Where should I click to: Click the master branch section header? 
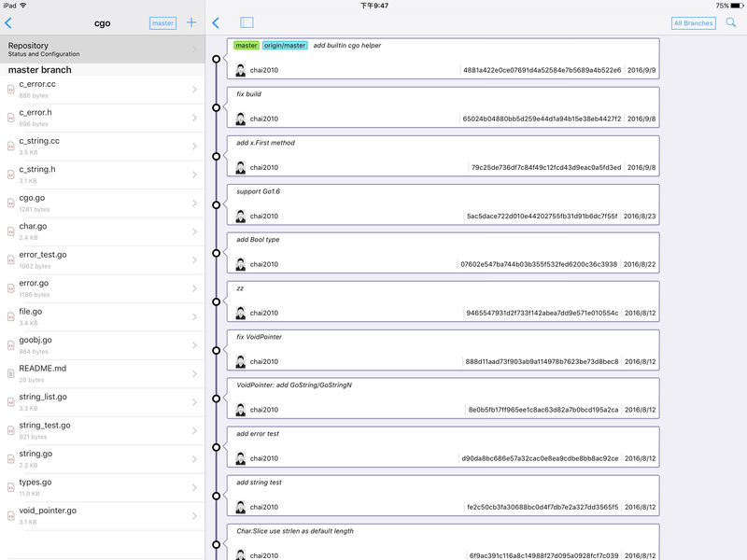[x=103, y=70]
